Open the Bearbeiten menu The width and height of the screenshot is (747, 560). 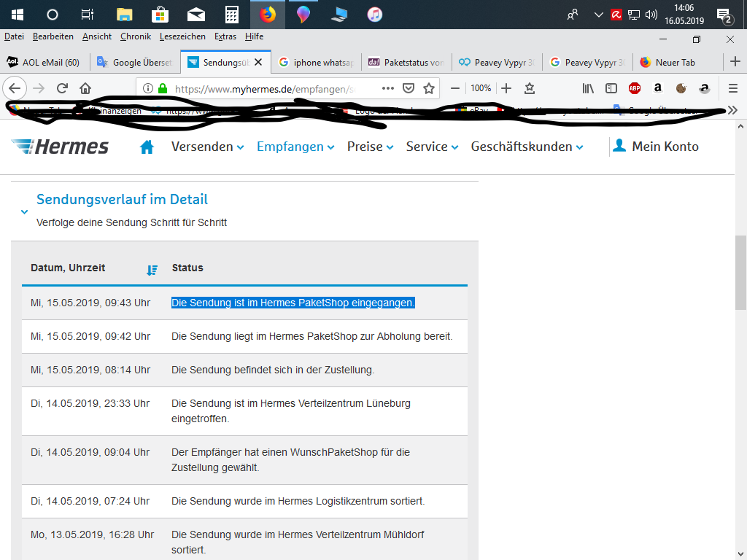pyautogui.click(x=53, y=36)
